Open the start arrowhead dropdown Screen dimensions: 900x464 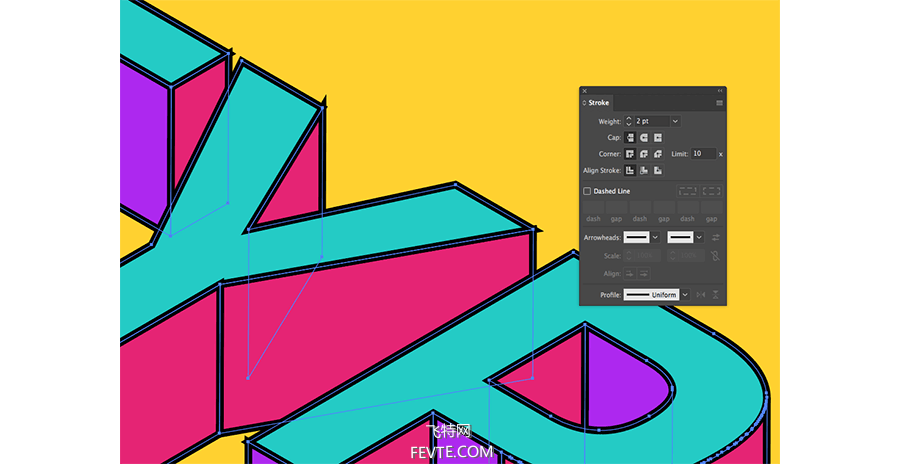tap(655, 237)
